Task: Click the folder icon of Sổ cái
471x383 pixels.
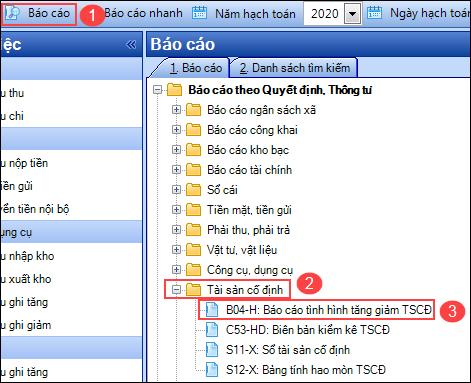Action: pos(193,190)
